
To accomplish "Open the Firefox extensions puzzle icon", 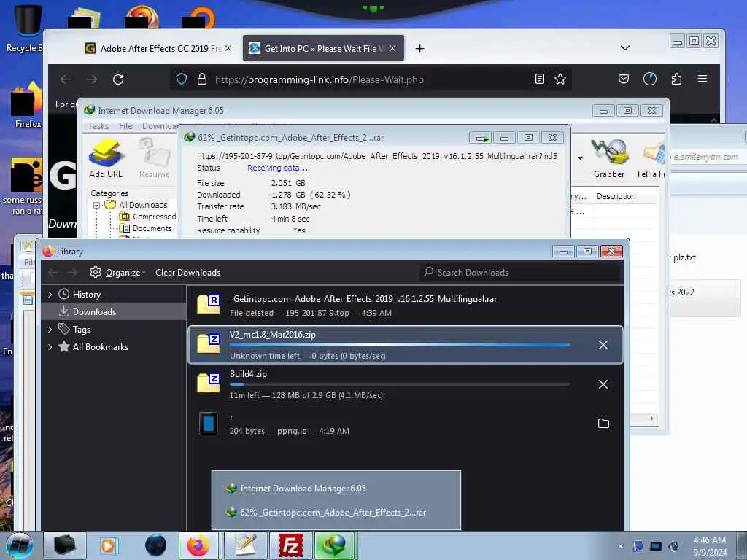I will coord(676,79).
